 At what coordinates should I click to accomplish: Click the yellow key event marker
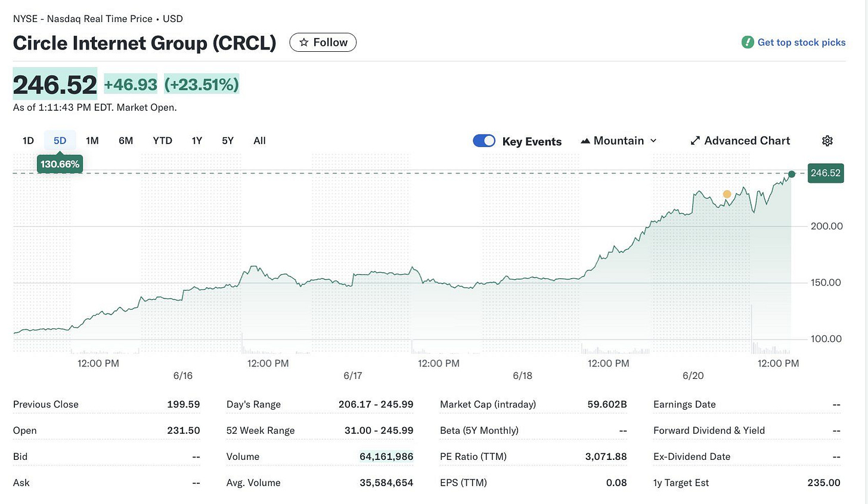pos(727,194)
